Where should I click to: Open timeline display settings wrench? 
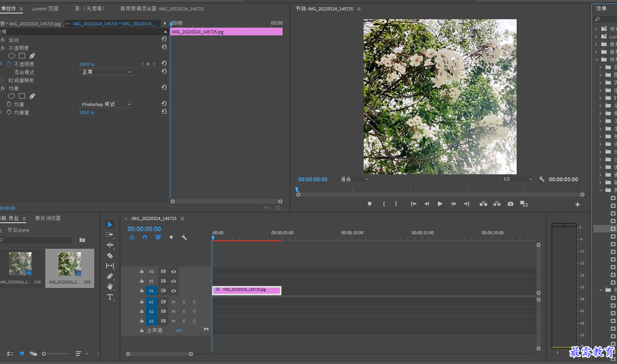pyautogui.click(x=184, y=237)
